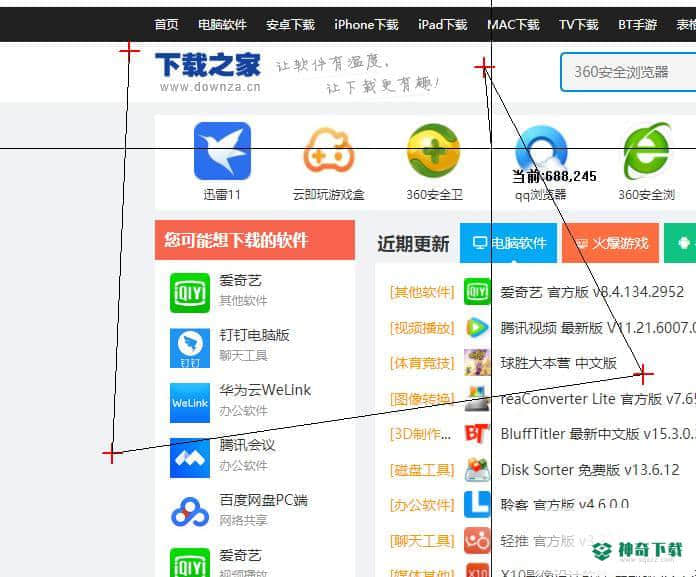Viewport: 696px width, 577px height.
Task: Open the [视频播放] category link
Action: pyautogui.click(x=422, y=328)
